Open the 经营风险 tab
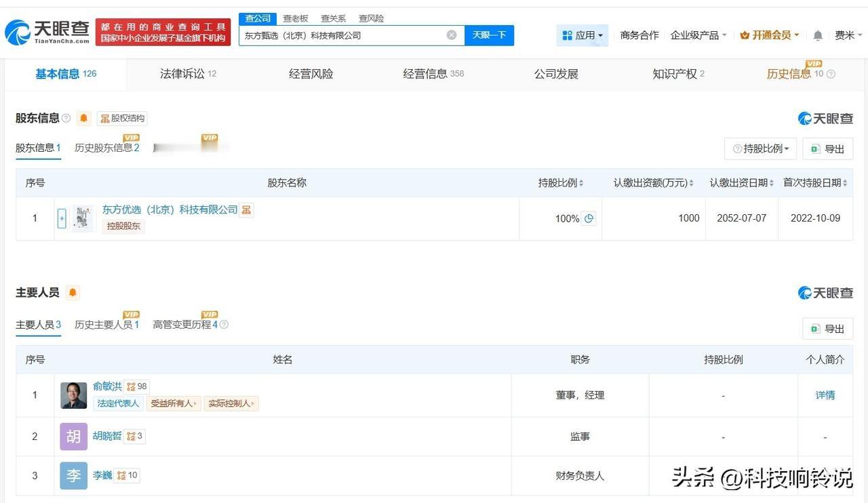This screenshot has width=868, height=503. point(311,74)
